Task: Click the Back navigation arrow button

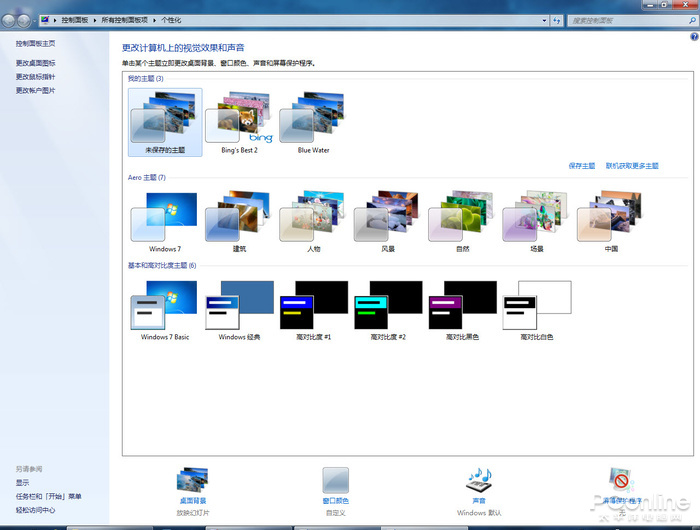Action: (8, 21)
